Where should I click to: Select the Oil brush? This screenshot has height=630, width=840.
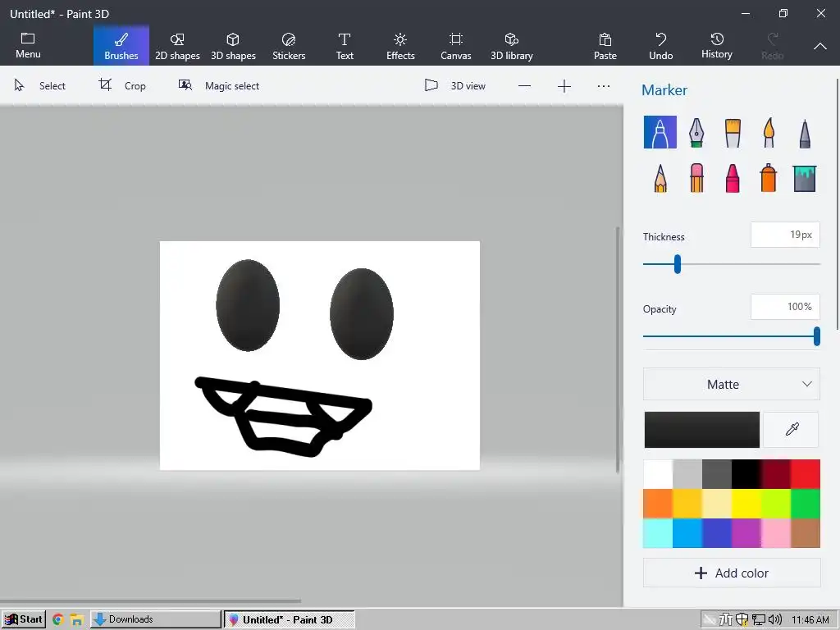[733, 132]
